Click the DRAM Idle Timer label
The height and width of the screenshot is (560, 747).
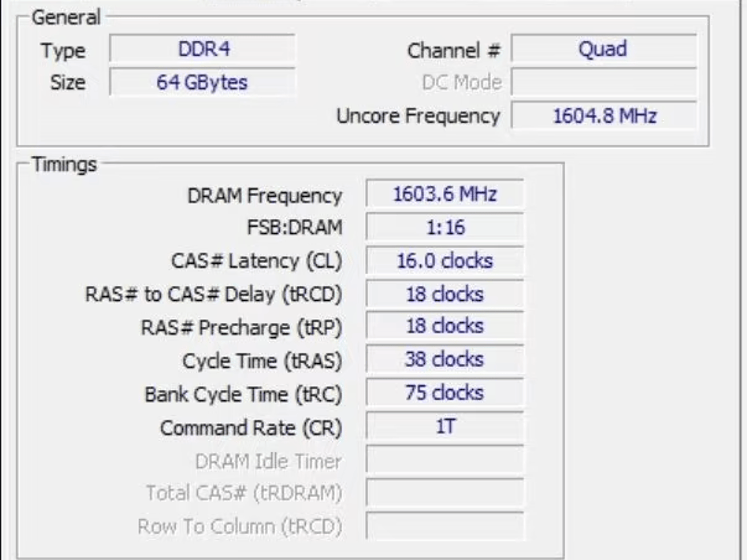tap(269, 462)
